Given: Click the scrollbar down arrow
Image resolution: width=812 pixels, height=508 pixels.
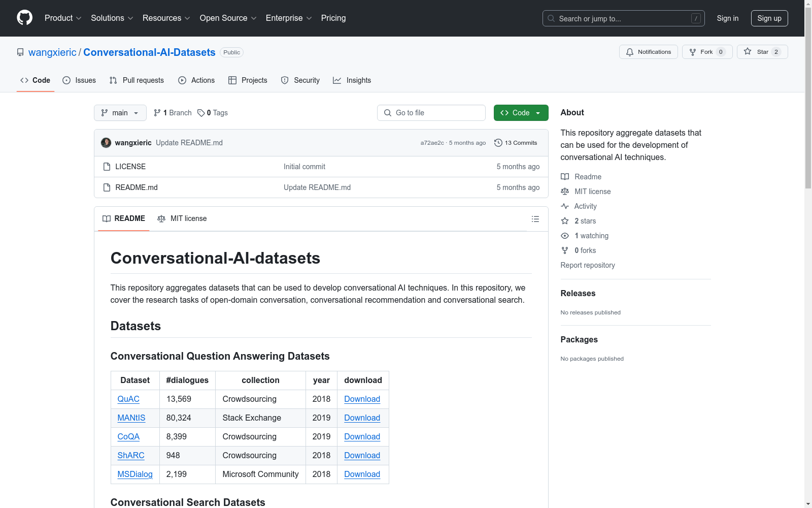Looking at the screenshot, I should click(808, 504).
